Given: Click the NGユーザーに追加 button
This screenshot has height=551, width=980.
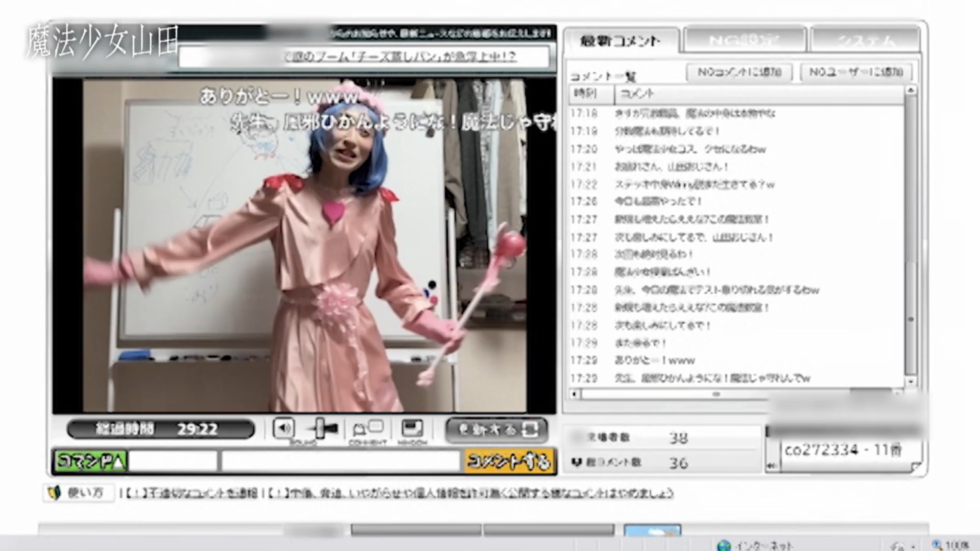Looking at the screenshot, I should [856, 72].
